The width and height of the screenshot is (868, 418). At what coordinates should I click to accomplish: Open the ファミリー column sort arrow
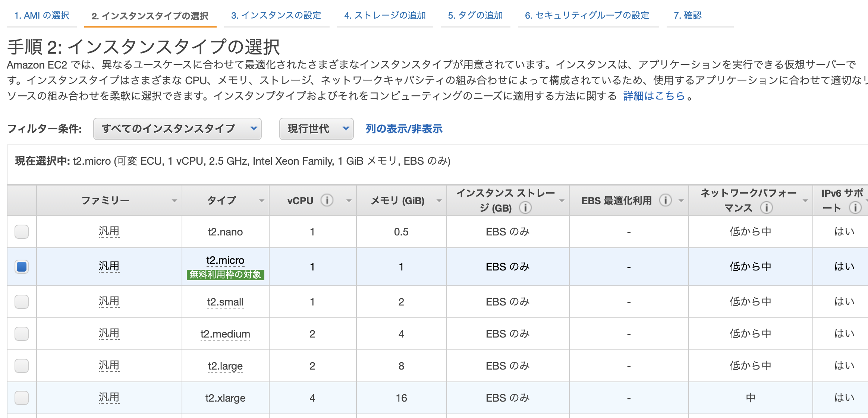click(x=174, y=201)
